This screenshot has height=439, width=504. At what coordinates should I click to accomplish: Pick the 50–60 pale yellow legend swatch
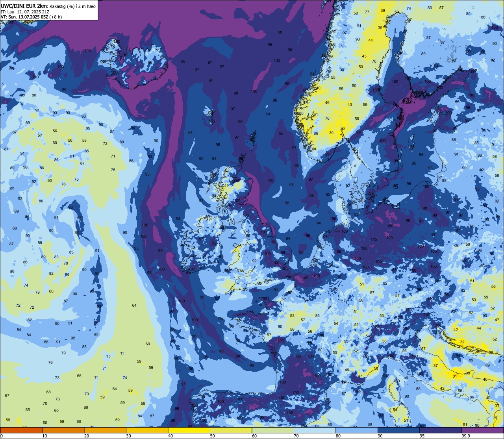231,430
